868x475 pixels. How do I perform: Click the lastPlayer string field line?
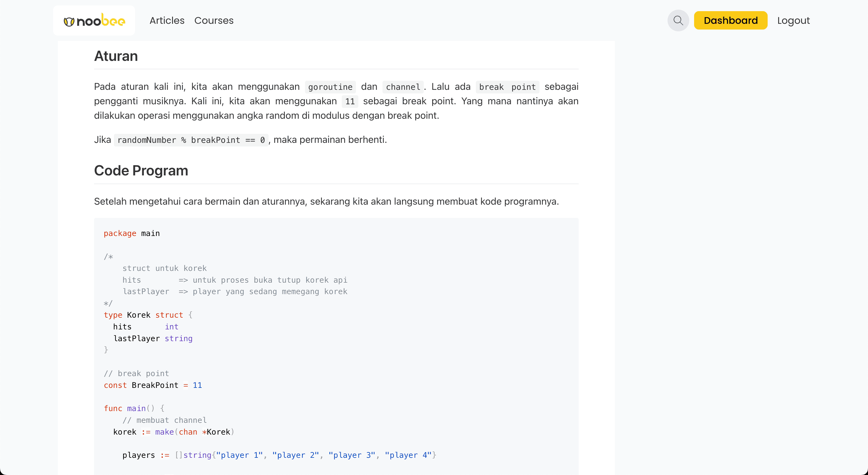click(153, 338)
